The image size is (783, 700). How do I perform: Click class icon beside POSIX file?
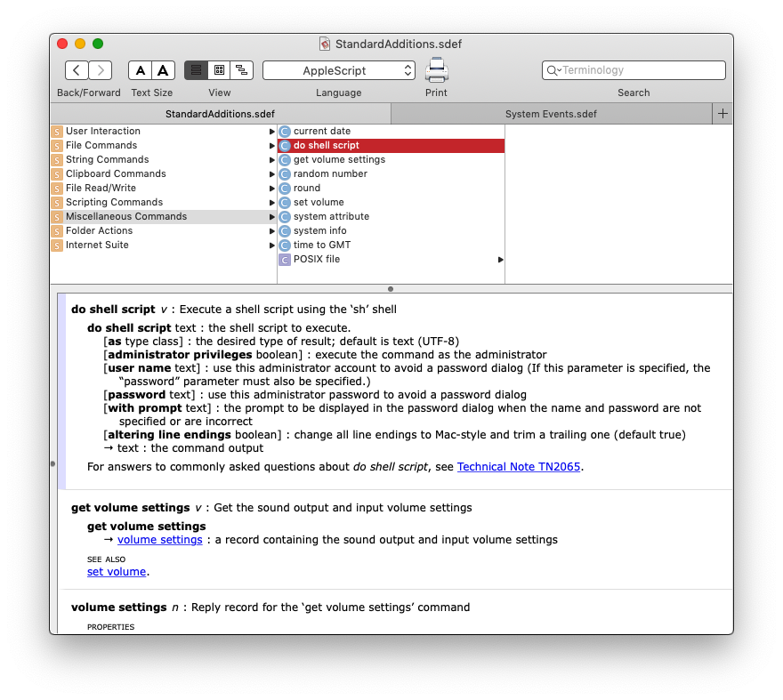tap(285, 260)
